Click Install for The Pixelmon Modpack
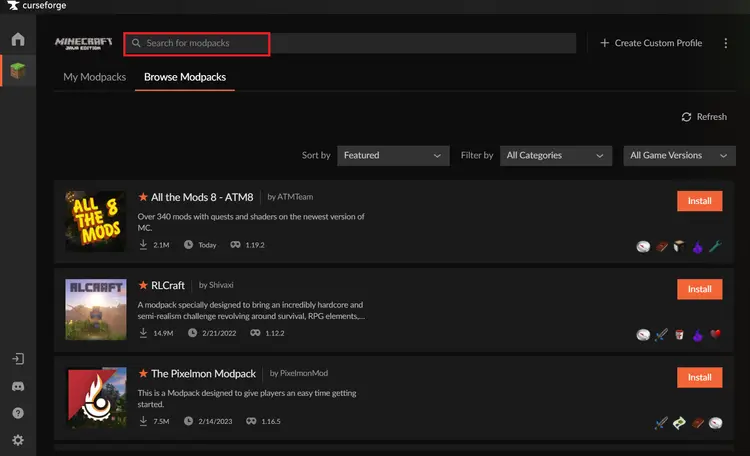The height and width of the screenshot is (456, 750). tap(699, 377)
